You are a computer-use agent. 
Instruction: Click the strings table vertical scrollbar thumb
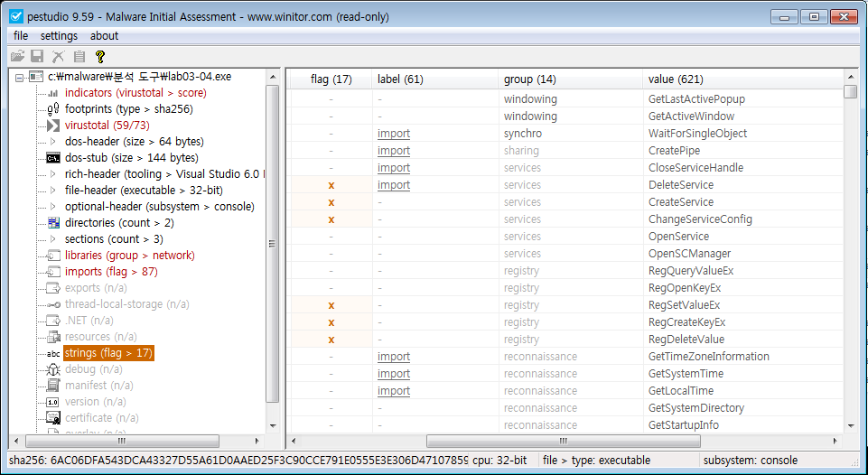click(x=851, y=92)
